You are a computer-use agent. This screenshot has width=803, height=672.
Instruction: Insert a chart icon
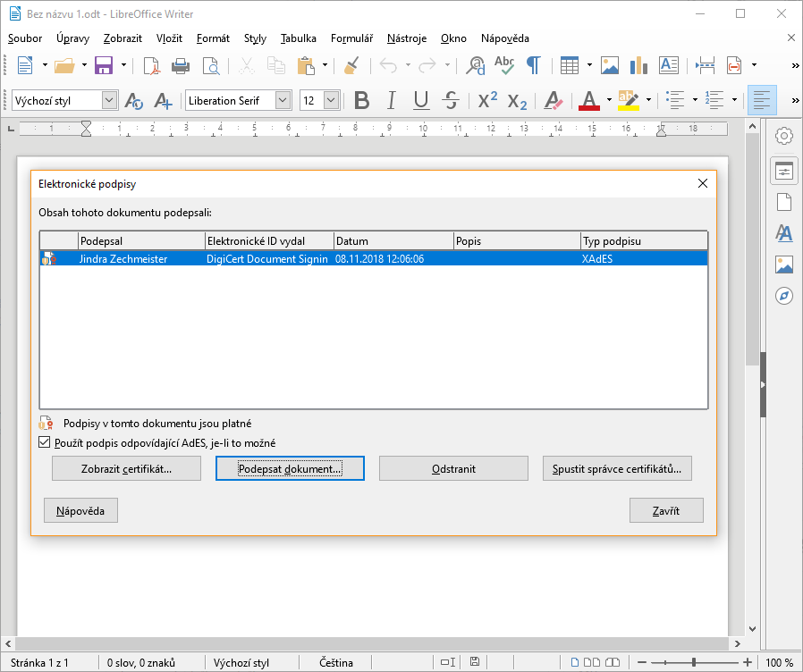pyautogui.click(x=638, y=65)
